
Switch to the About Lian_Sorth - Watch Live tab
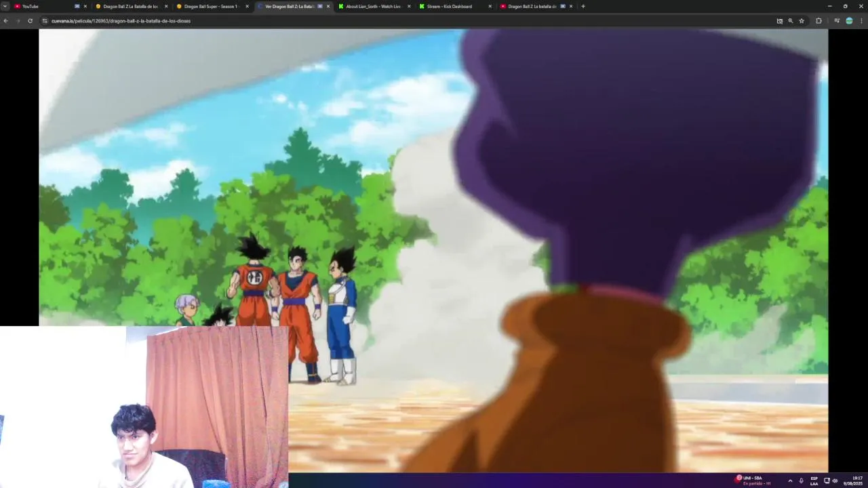(x=374, y=6)
